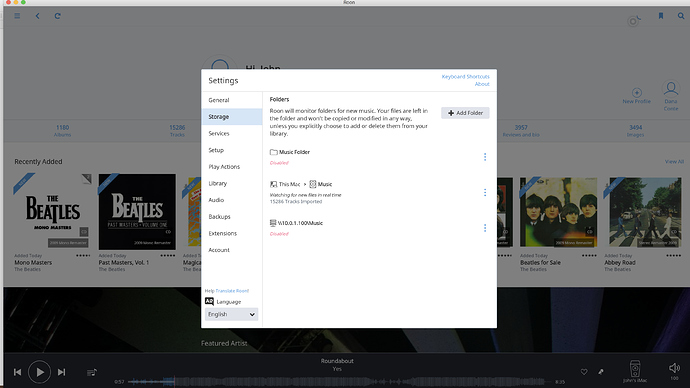Click "15286 Tracks Imported" status text
The width and height of the screenshot is (690, 388).
[x=296, y=201]
